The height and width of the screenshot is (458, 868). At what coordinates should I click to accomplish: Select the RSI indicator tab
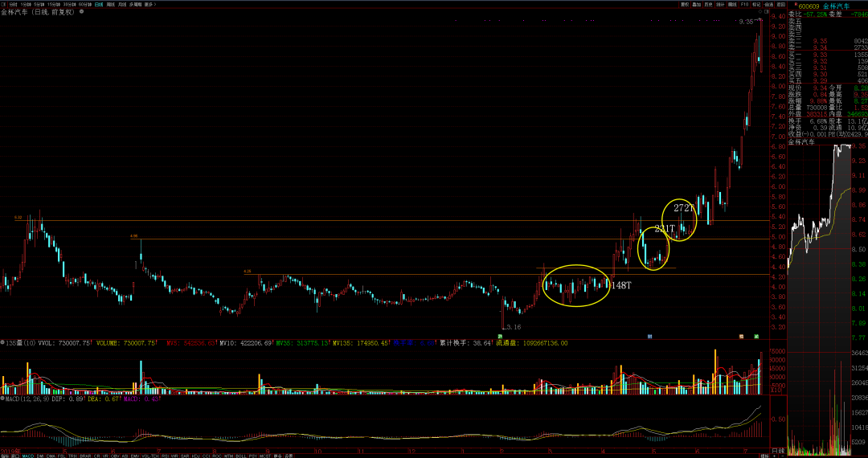(x=165, y=456)
